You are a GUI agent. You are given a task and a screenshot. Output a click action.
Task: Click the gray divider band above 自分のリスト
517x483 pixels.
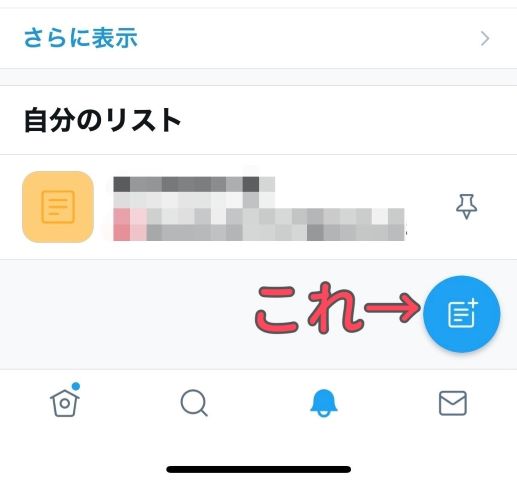[258, 77]
